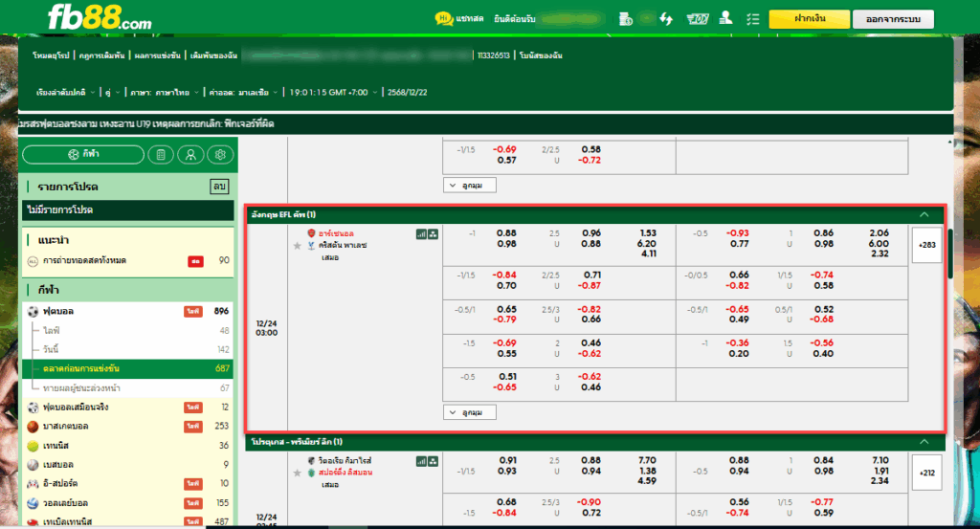The image size is (980, 529).
Task: Open the settings gear icon in sidebar
Action: [x=220, y=155]
